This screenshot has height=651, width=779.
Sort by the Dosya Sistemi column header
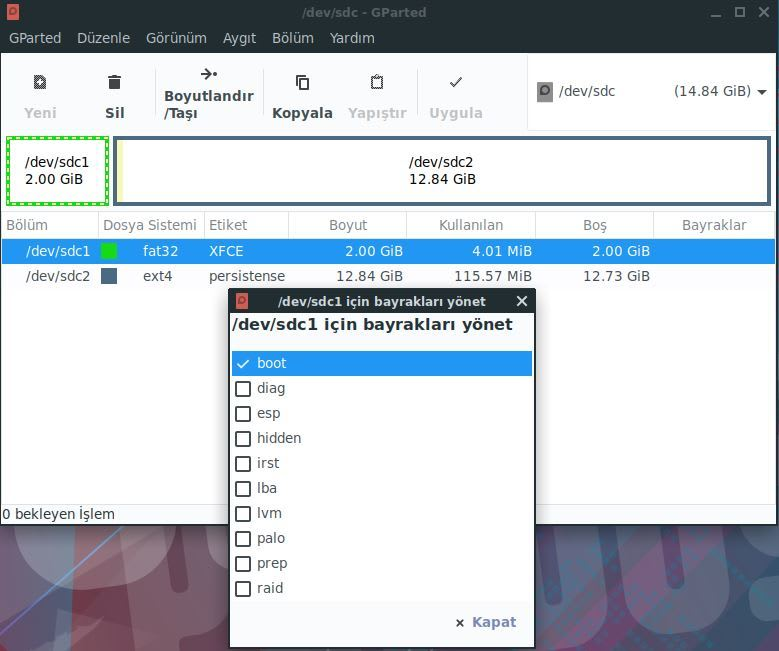pos(151,225)
